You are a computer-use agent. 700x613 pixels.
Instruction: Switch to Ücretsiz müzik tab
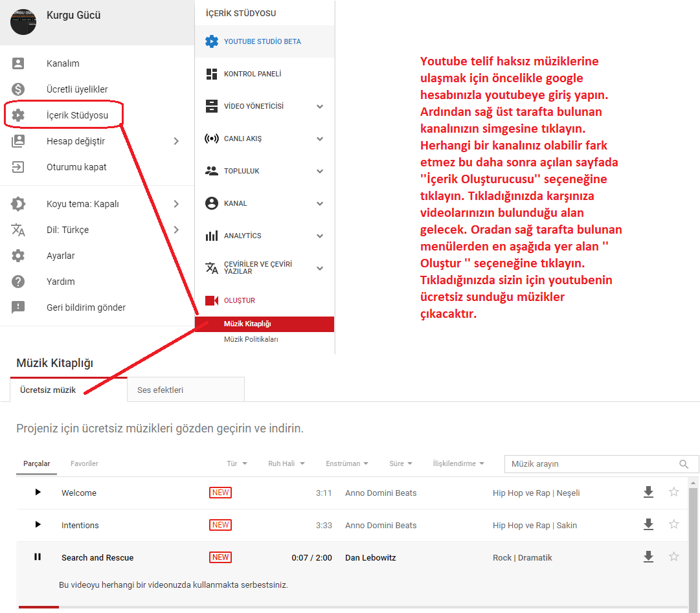click(x=68, y=390)
